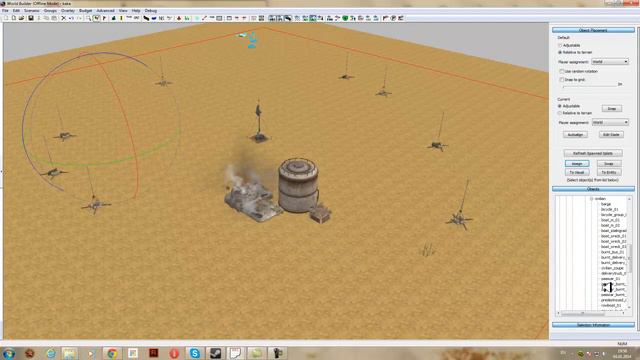Open the Scenario menu
Image resolution: width=640 pixels, height=360 pixels.
pos(31,11)
